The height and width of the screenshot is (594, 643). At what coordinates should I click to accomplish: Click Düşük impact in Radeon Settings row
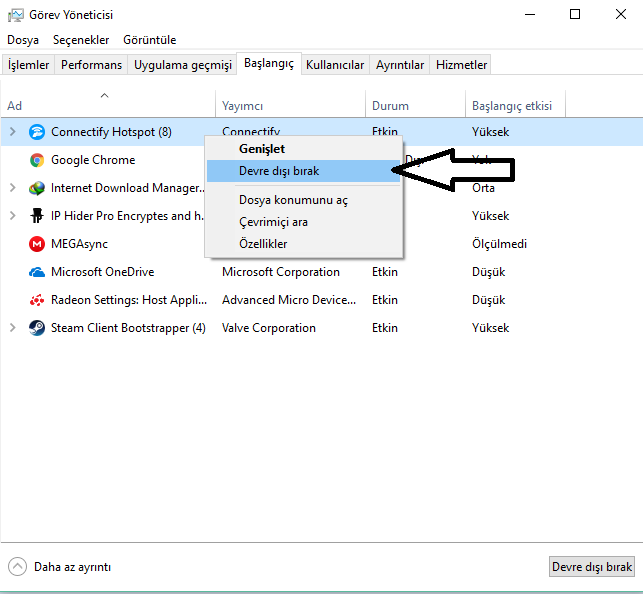point(488,300)
